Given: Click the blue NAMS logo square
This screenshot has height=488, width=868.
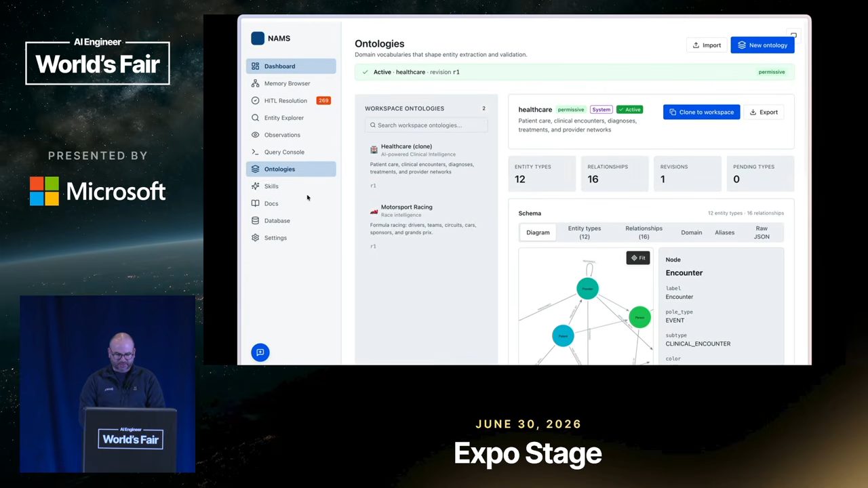Looking at the screenshot, I should pyautogui.click(x=258, y=39).
